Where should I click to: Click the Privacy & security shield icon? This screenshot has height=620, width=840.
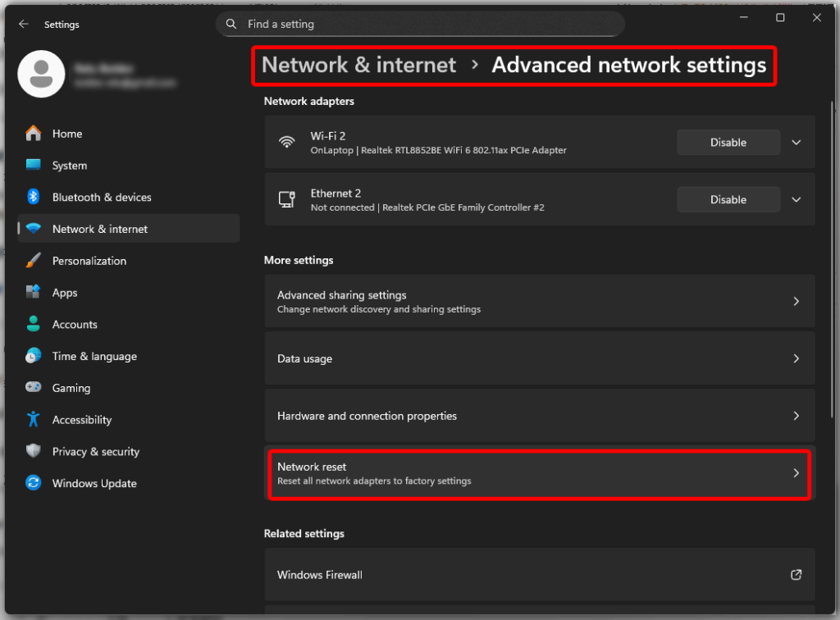[x=33, y=451]
